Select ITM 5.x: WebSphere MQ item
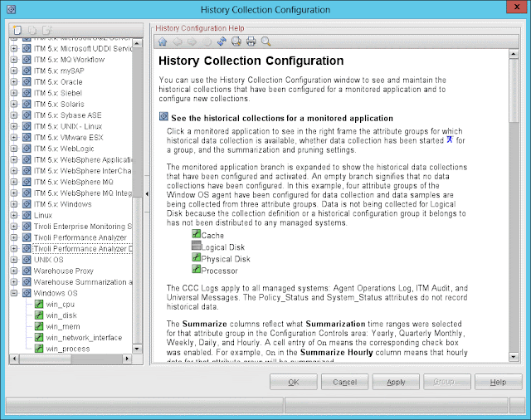The height and width of the screenshot is (420, 531). tap(74, 182)
